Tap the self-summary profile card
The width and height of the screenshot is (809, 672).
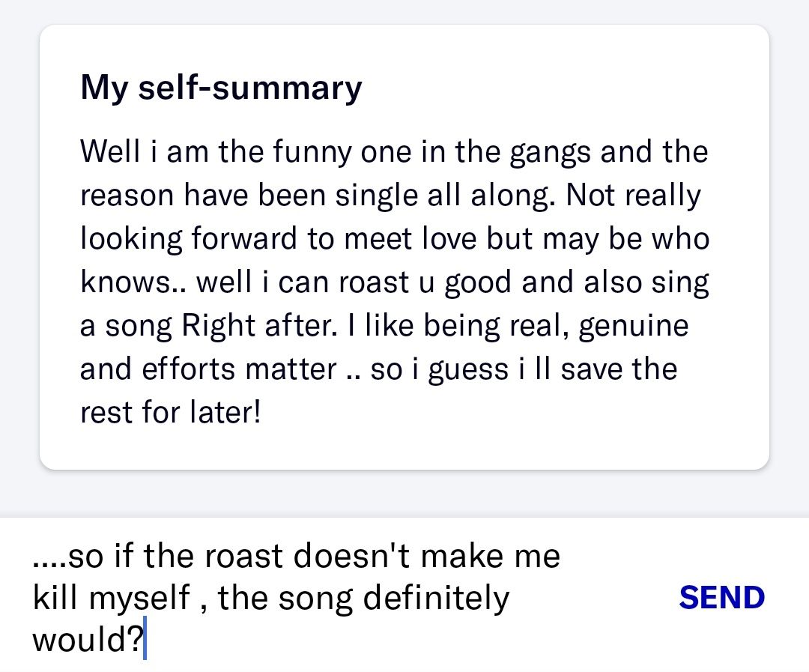(404, 247)
